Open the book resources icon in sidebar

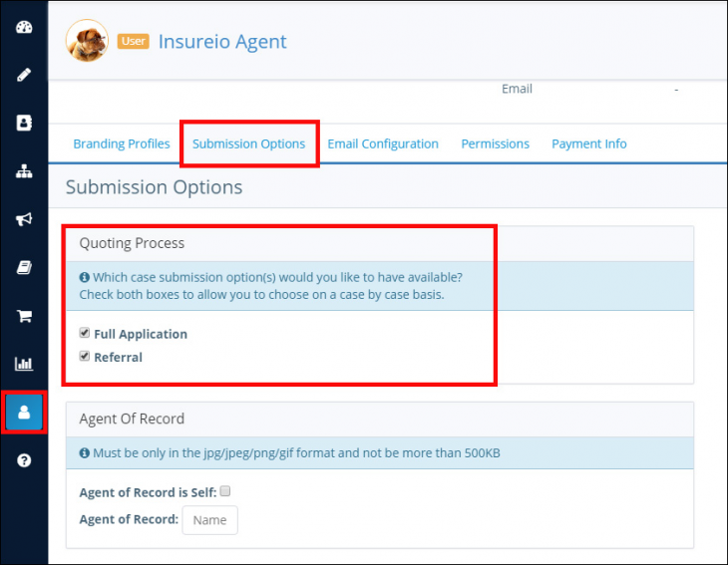point(24,267)
